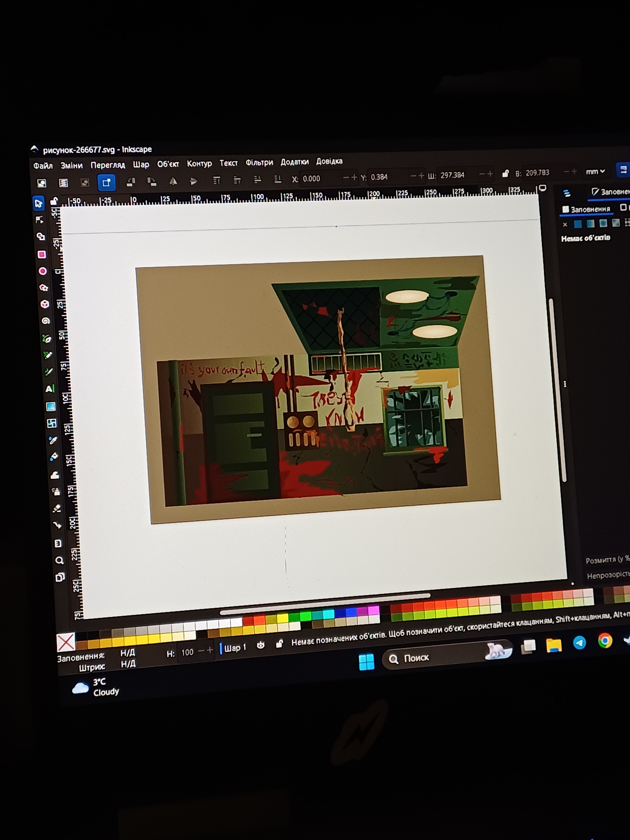Viewport: 630px width, 840px height.
Task: Open the mm units dropdown
Action: pyautogui.click(x=595, y=171)
